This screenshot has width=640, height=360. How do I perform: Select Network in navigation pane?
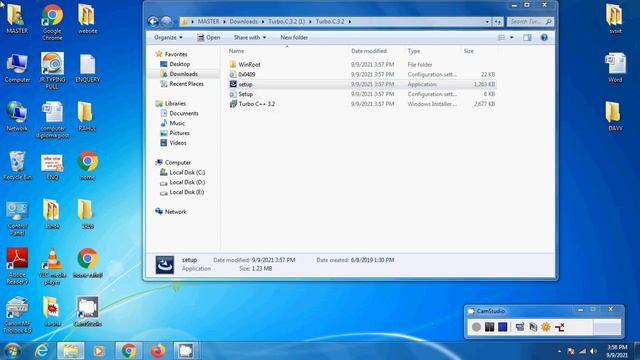(x=176, y=211)
